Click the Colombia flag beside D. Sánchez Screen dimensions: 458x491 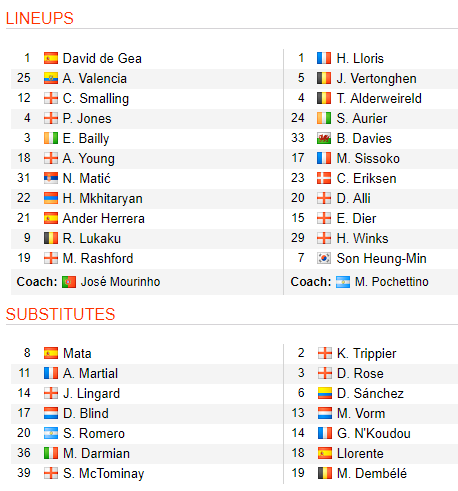(324, 393)
